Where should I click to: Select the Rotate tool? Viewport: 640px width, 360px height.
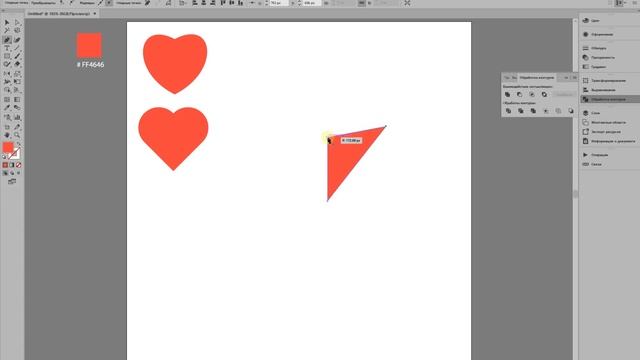(x=7, y=73)
